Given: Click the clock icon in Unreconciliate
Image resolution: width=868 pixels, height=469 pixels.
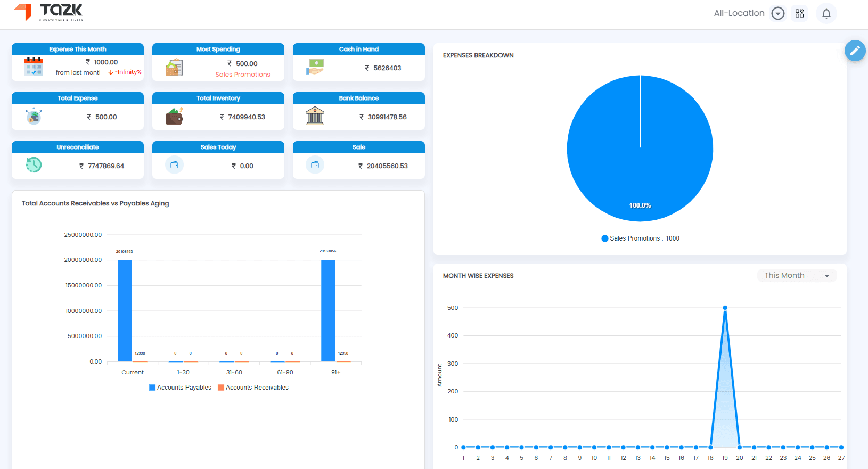Looking at the screenshot, I should point(34,164).
